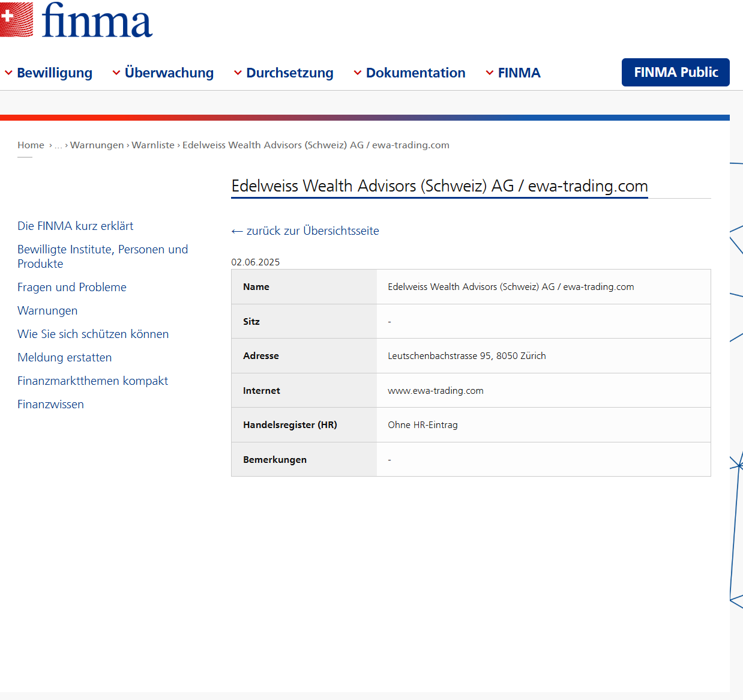Click the Adresse row label
The height and width of the screenshot is (700, 743).
point(261,356)
